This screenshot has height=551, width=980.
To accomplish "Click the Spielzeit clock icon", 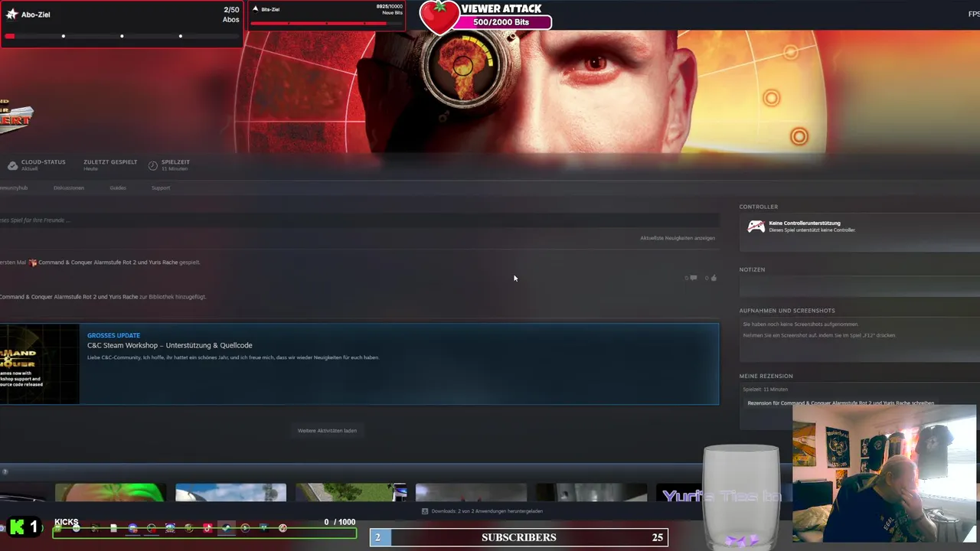I will point(153,165).
